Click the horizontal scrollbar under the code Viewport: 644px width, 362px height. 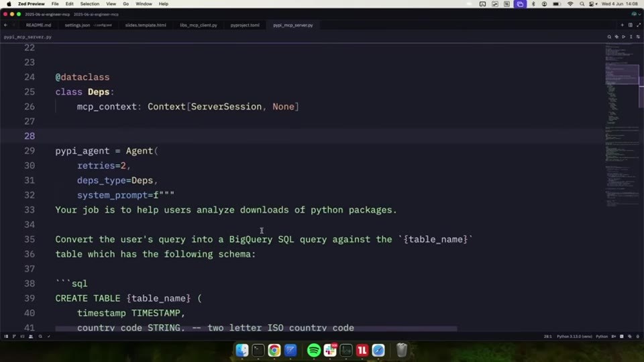tap(256, 328)
